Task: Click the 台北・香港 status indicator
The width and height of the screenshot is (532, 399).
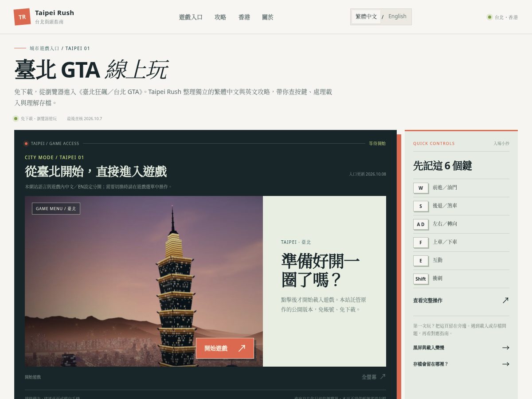Action: pyautogui.click(x=502, y=17)
